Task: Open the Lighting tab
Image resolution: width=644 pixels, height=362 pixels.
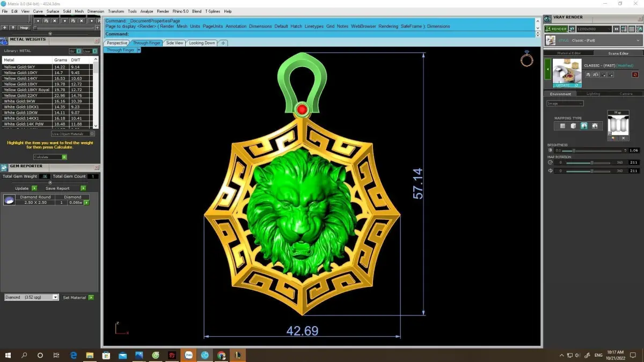Action: click(x=593, y=93)
